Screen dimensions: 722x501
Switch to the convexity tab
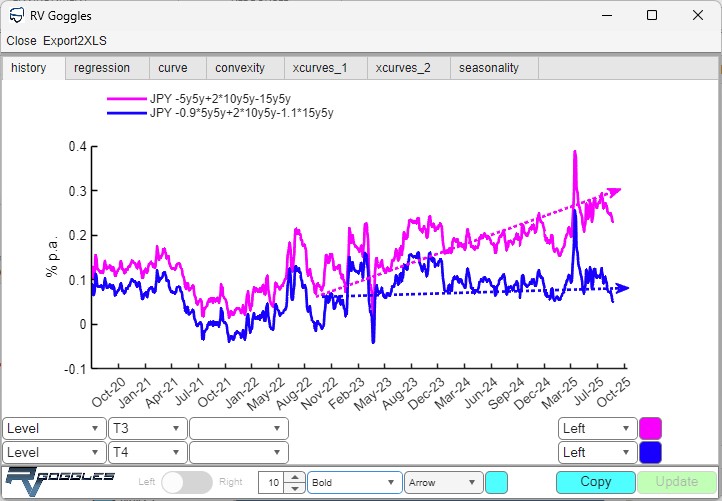click(x=240, y=68)
